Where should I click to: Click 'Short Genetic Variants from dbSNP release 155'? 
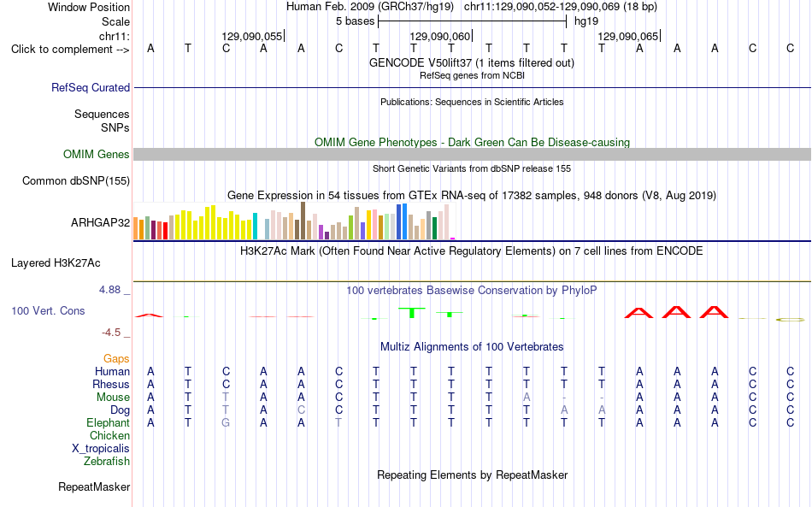point(472,168)
